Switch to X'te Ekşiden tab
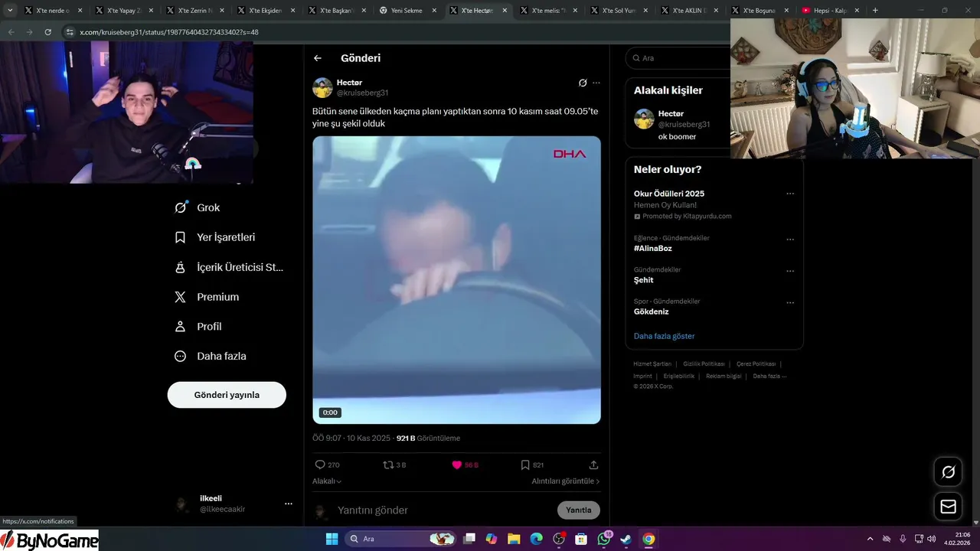 click(x=265, y=11)
